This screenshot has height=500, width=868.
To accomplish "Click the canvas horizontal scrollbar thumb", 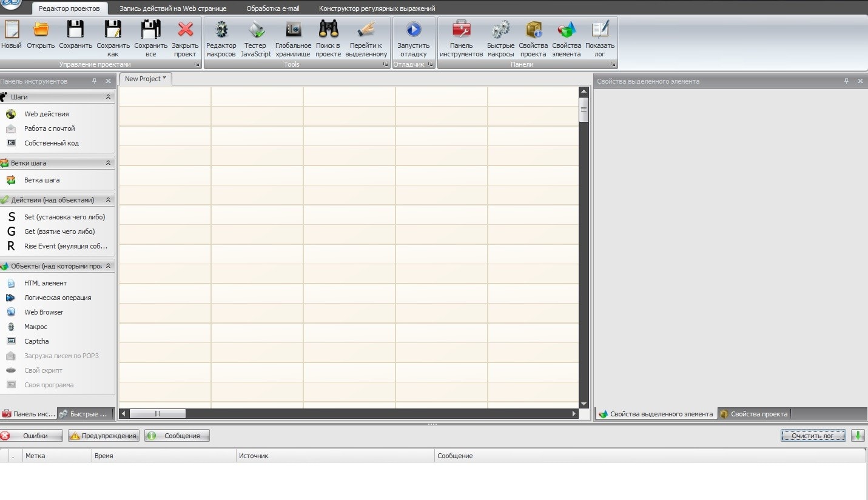I will click(x=158, y=414).
